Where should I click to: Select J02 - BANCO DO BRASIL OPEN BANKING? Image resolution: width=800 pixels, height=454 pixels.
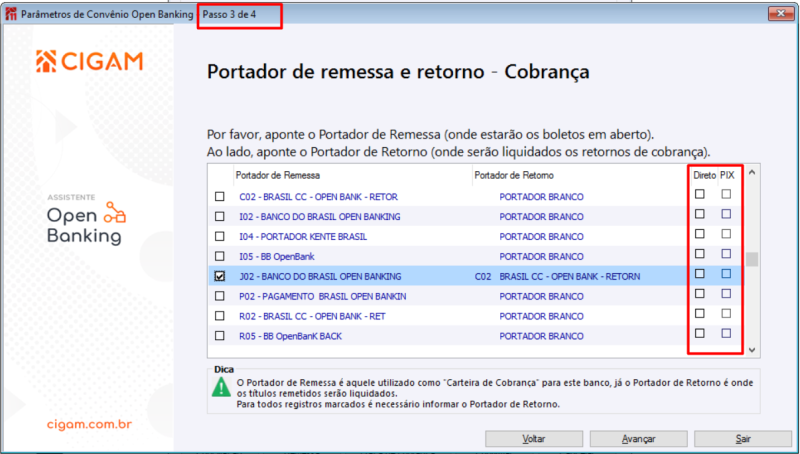[x=320, y=276]
